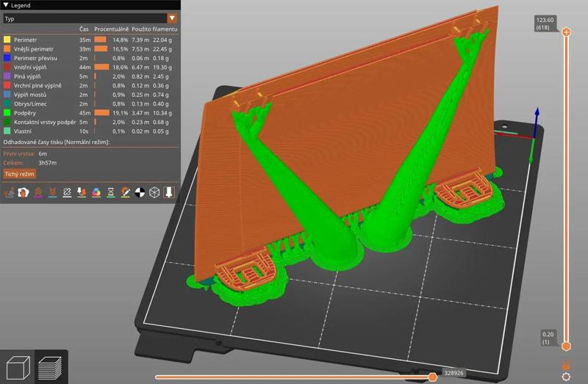Click first layer time value 6m
The width and height of the screenshot is (588, 384).
[43, 153]
